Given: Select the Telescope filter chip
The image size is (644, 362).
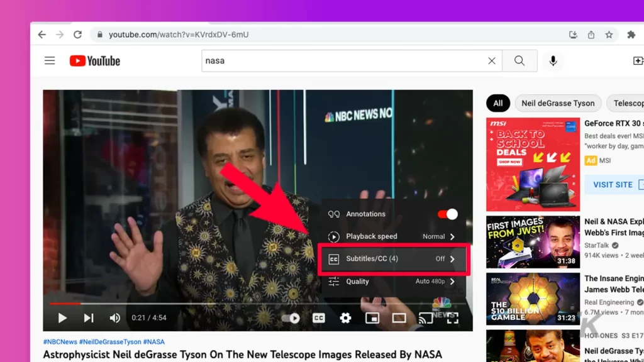Looking at the screenshot, I should coord(626,104).
